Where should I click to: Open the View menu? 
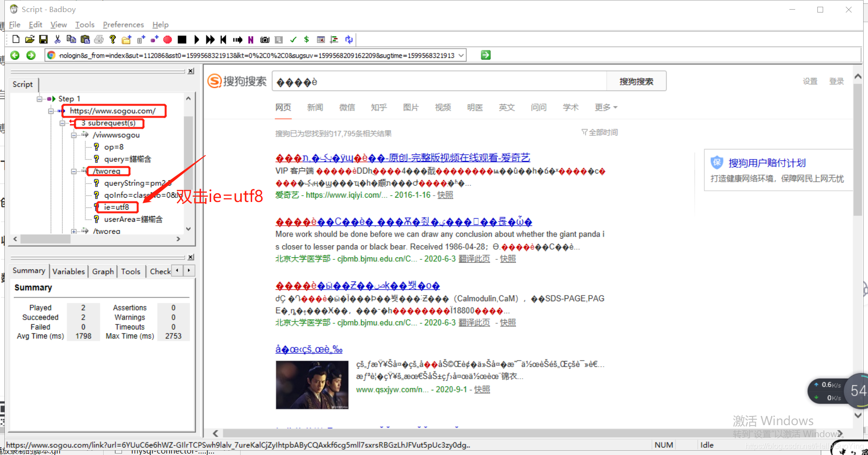click(58, 25)
